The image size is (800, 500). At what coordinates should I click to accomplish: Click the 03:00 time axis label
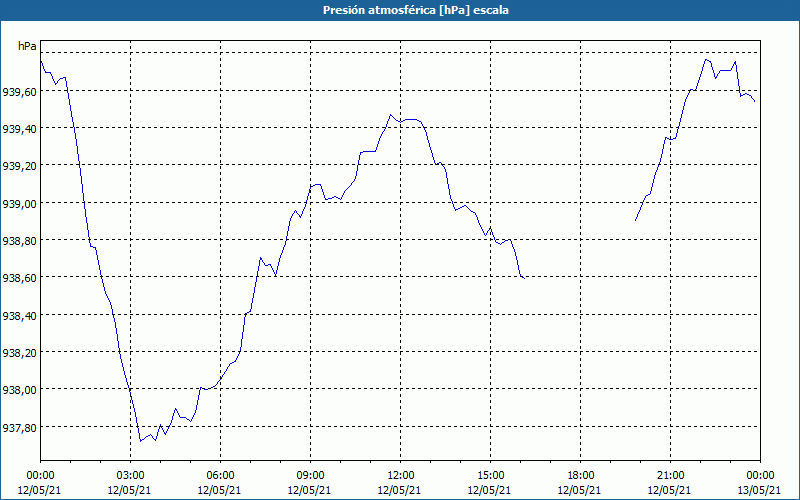click(131, 476)
